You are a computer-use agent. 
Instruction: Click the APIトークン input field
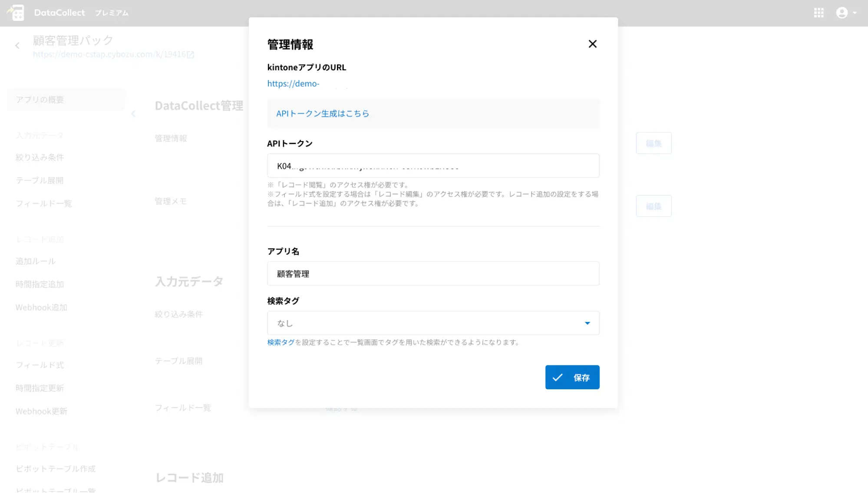pyautogui.click(x=433, y=165)
